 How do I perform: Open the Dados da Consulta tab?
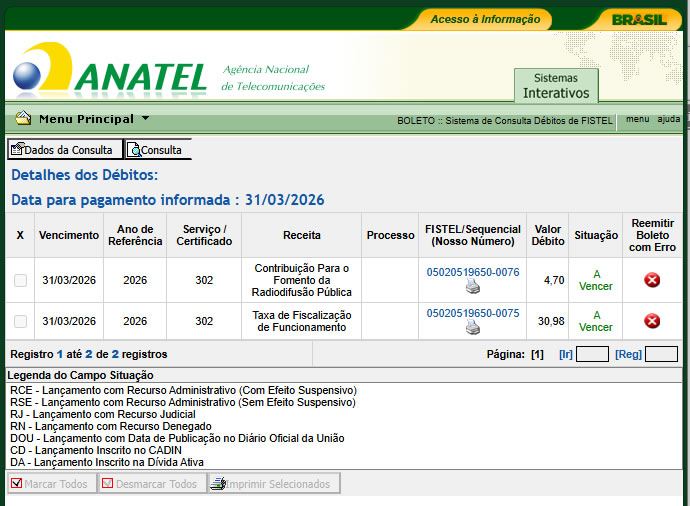(65, 150)
